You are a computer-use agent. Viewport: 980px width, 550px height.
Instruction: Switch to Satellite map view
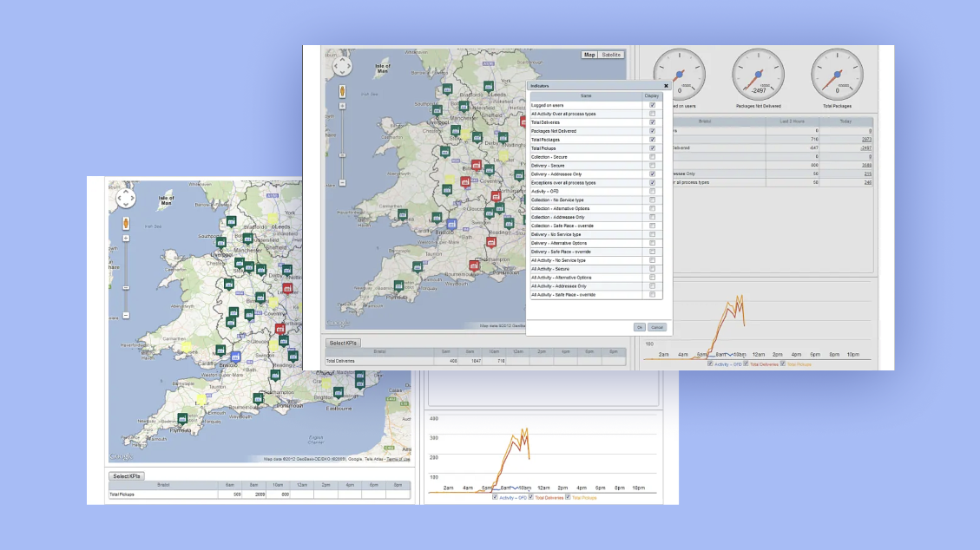tap(612, 55)
